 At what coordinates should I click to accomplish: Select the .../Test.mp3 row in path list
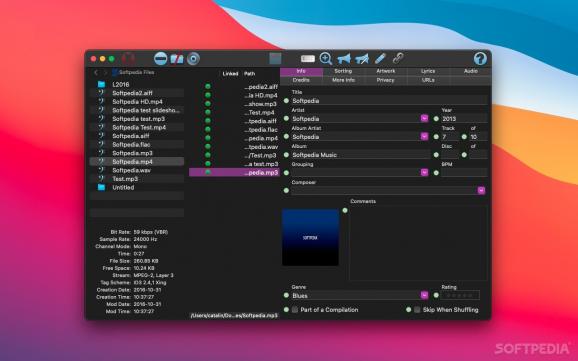pos(234,155)
